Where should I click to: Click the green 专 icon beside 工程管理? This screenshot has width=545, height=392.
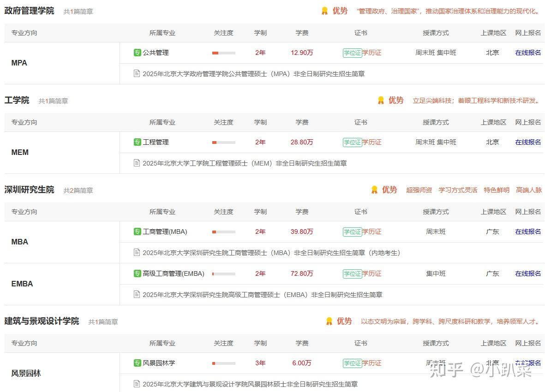(138, 142)
